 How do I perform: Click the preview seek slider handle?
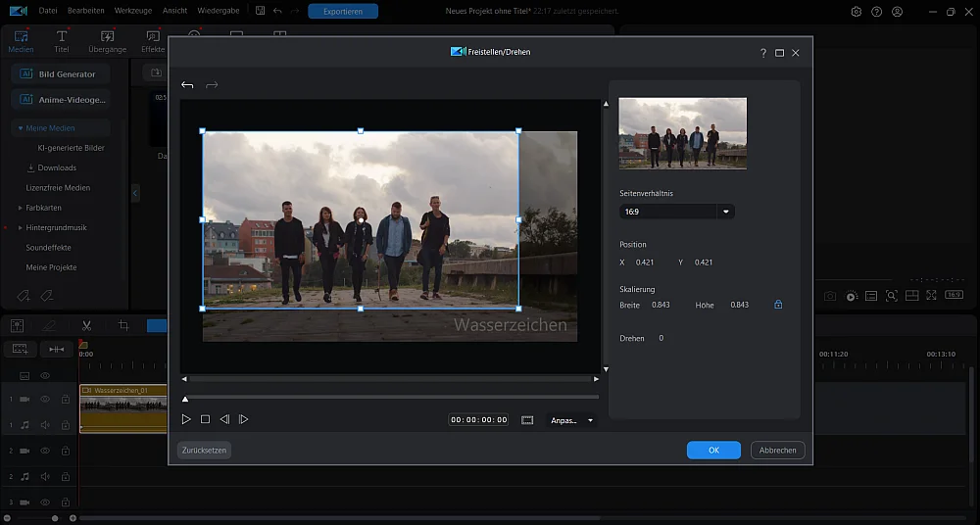coord(185,399)
